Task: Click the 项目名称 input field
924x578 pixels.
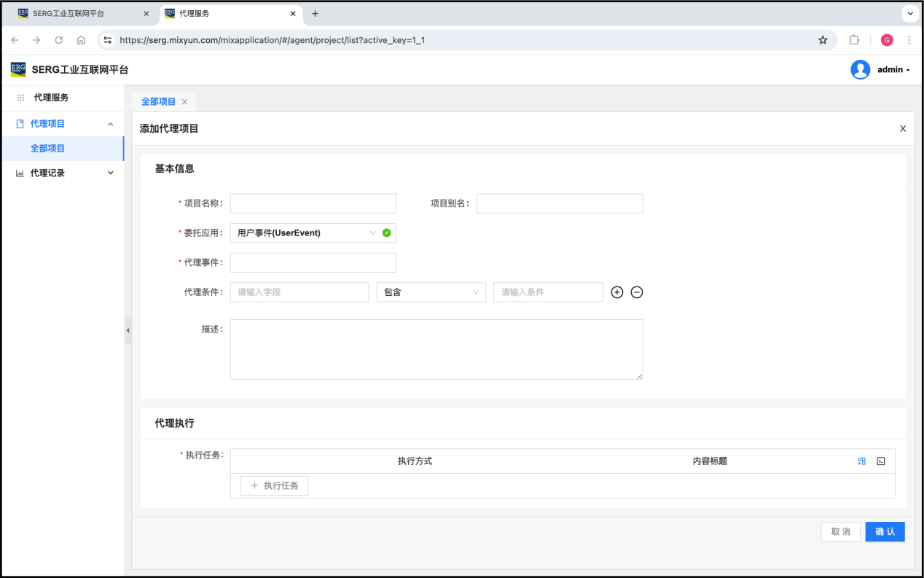Action: coord(313,203)
